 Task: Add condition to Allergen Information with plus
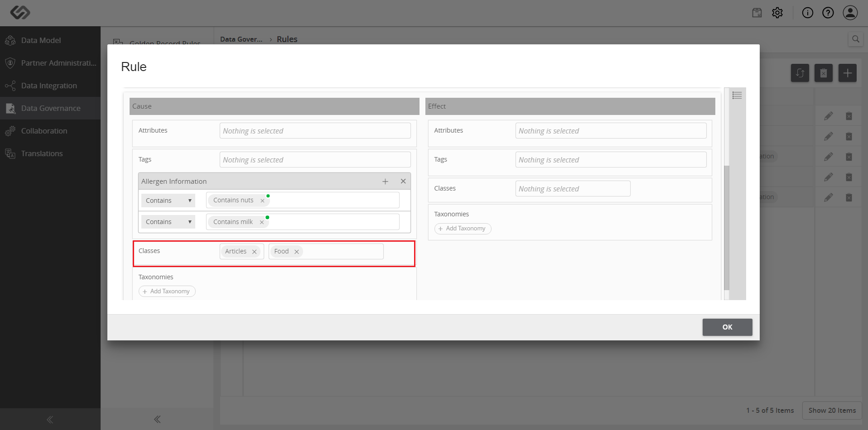click(385, 182)
